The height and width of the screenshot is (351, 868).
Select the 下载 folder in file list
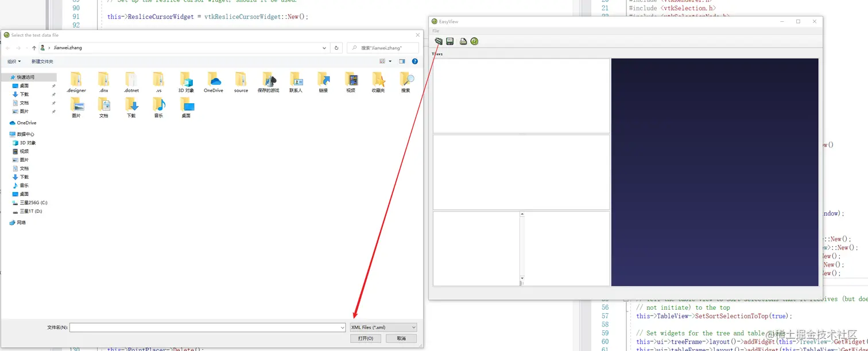tap(131, 108)
